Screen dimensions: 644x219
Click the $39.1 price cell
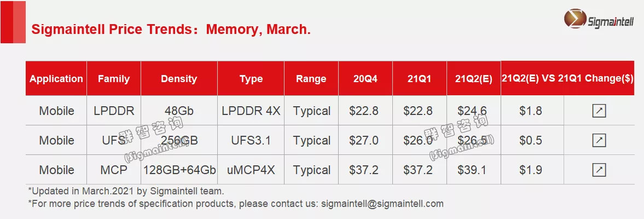pyautogui.click(x=473, y=170)
